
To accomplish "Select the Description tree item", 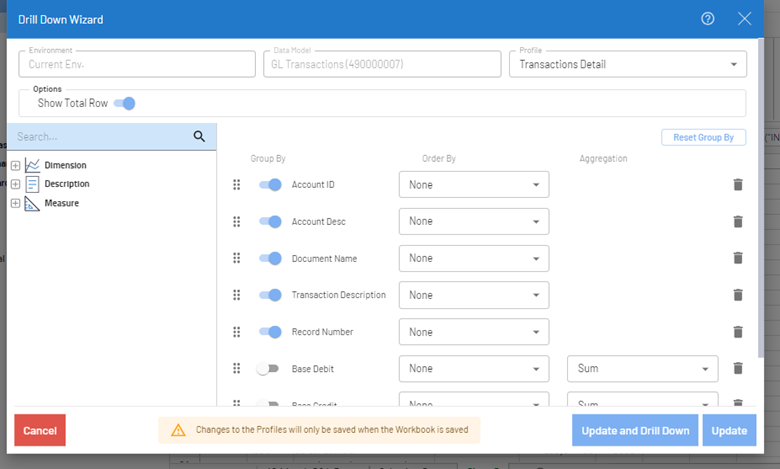I will click(66, 184).
